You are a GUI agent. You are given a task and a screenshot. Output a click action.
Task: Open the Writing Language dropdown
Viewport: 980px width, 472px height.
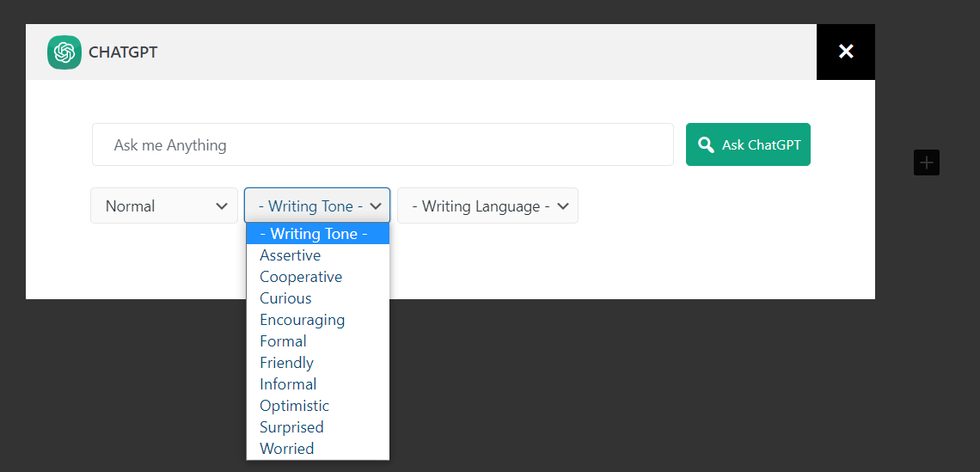tap(487, 205)
